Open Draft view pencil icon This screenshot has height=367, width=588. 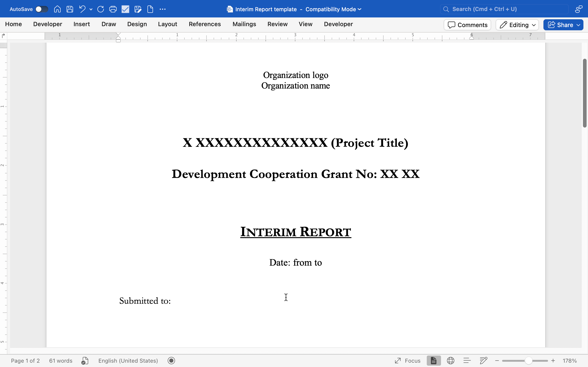pos(483,361)
